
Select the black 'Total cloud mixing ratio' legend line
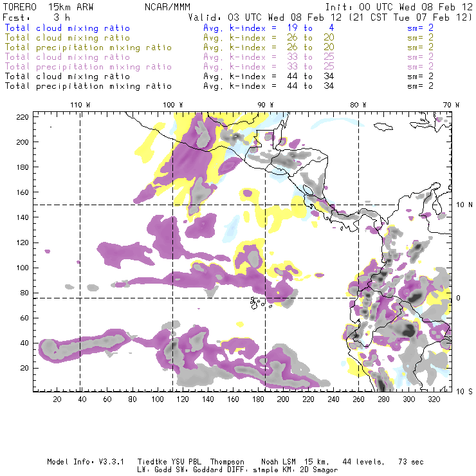(x=68, y=76)
